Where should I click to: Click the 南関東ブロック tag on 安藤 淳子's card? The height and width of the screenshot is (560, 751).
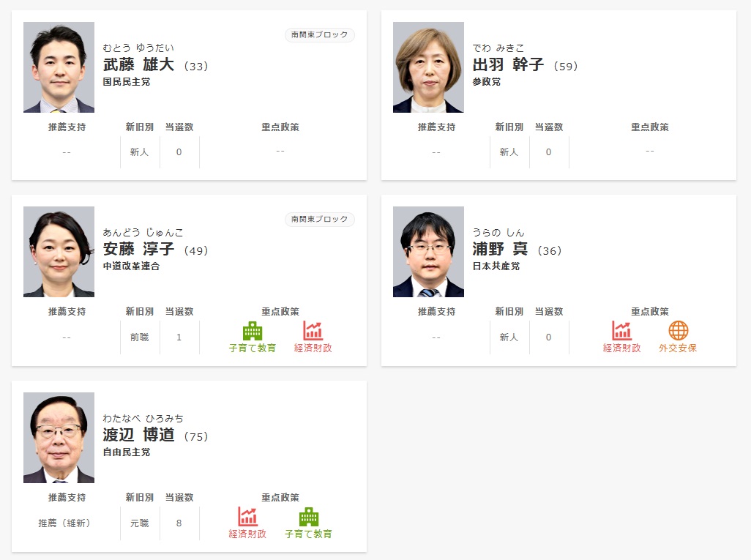pos(319,219)
